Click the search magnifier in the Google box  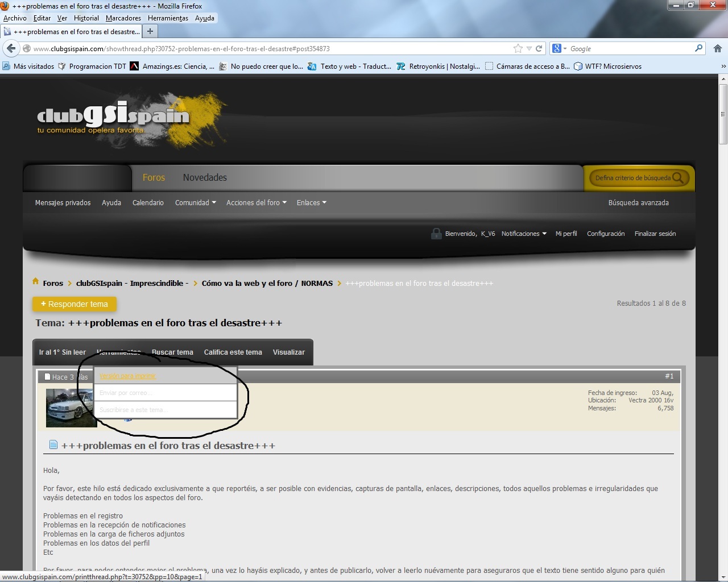tap(698, 48)
